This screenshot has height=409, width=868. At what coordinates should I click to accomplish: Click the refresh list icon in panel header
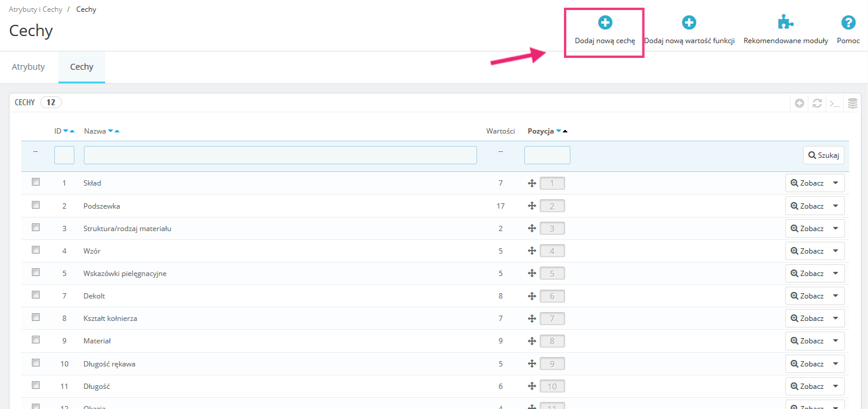click(817, 103)
